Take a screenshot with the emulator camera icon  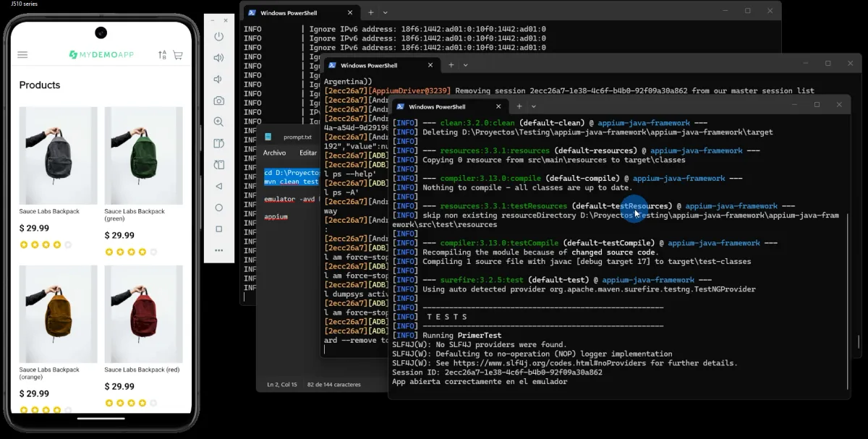(x=218, y=101)
